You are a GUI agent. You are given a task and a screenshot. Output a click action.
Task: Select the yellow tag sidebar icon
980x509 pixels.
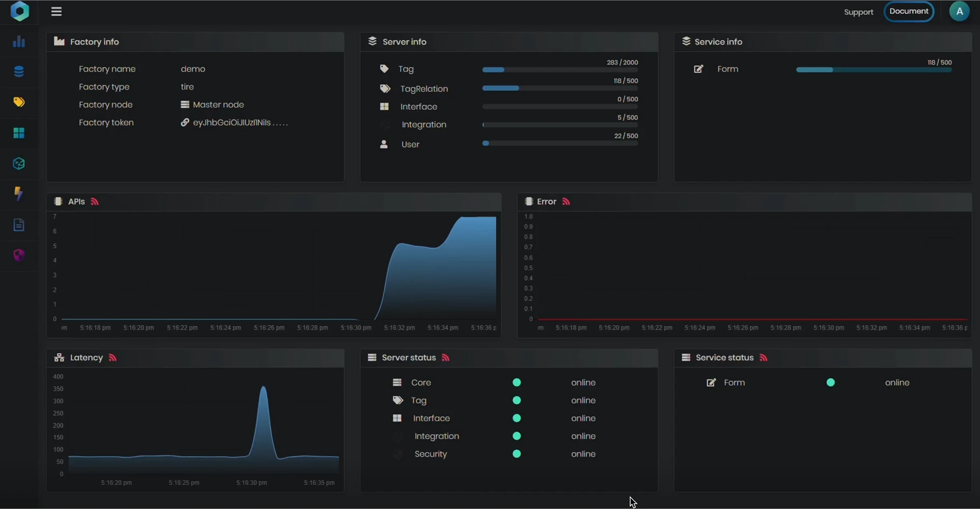point(19,102)
